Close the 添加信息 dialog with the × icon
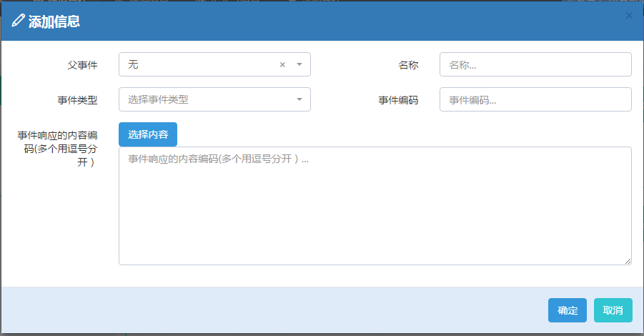 click(x=629, y=15)
